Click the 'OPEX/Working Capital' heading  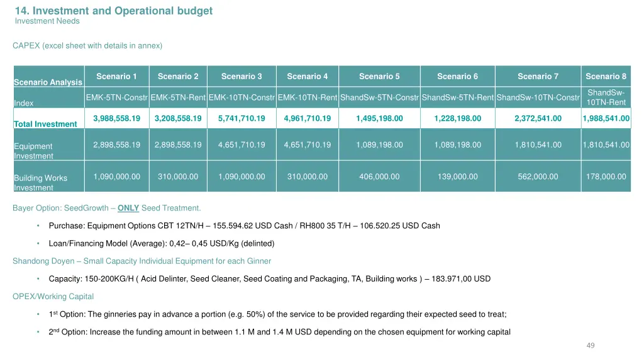[53, 297]
